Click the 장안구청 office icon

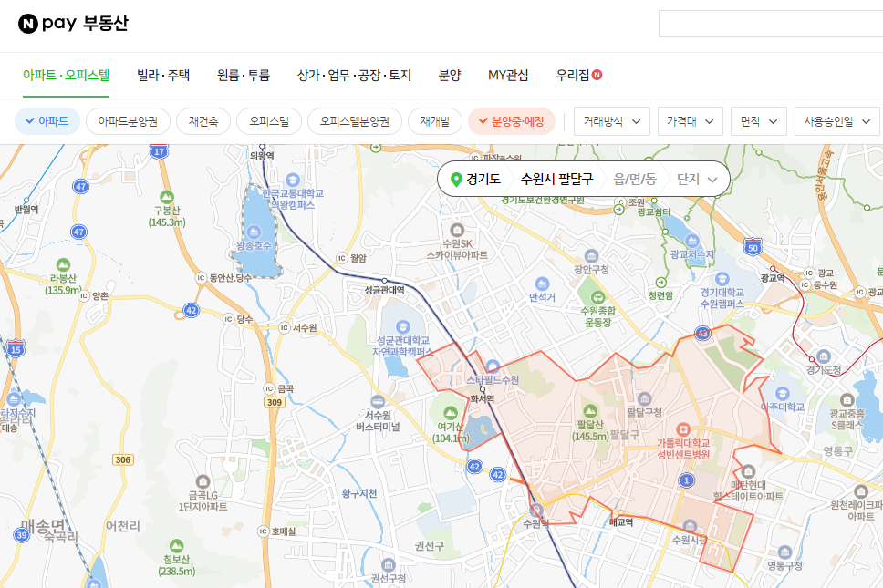[591, 256]
